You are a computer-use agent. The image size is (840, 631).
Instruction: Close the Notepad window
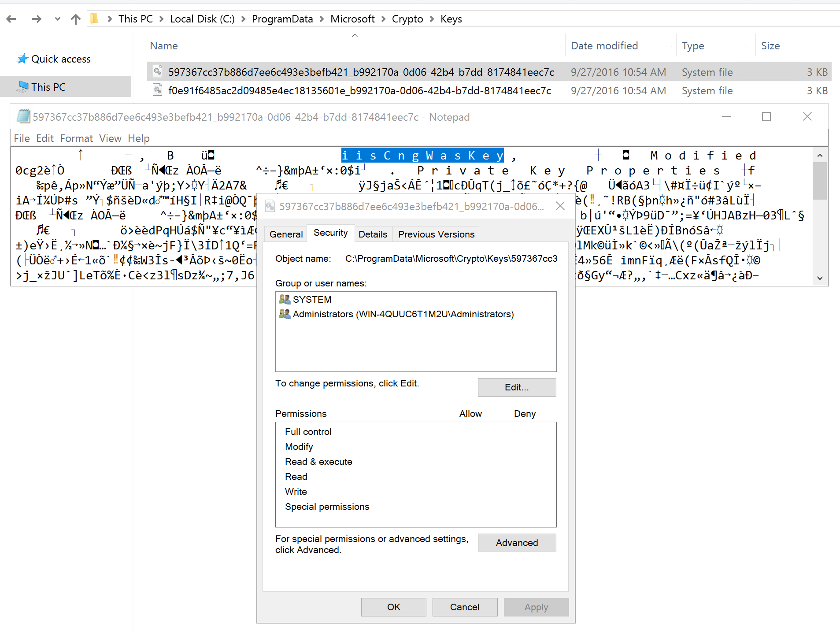pyautogui.click(x=807, y=116)
